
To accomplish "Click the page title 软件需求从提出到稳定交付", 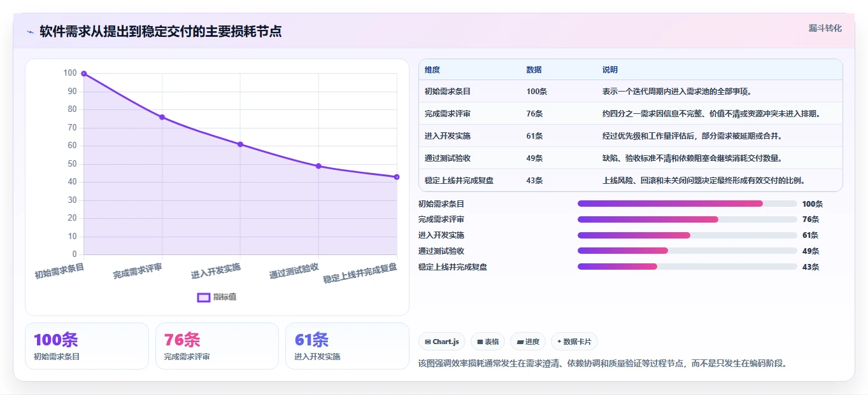I will pos(160,31).
